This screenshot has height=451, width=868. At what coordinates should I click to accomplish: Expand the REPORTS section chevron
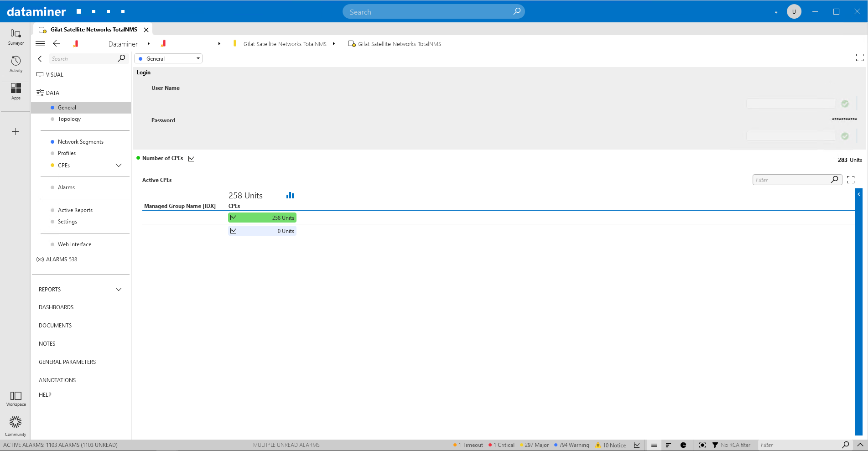click(119, 290)
